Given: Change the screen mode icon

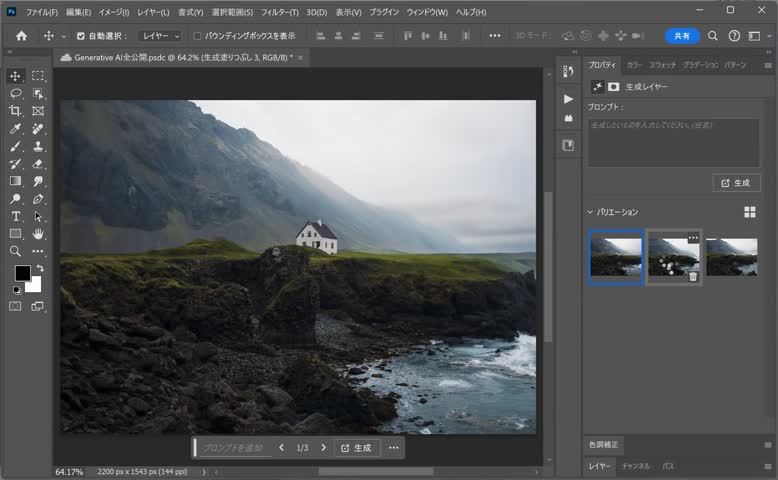Looking at the screenshot, I should (38, 306).
